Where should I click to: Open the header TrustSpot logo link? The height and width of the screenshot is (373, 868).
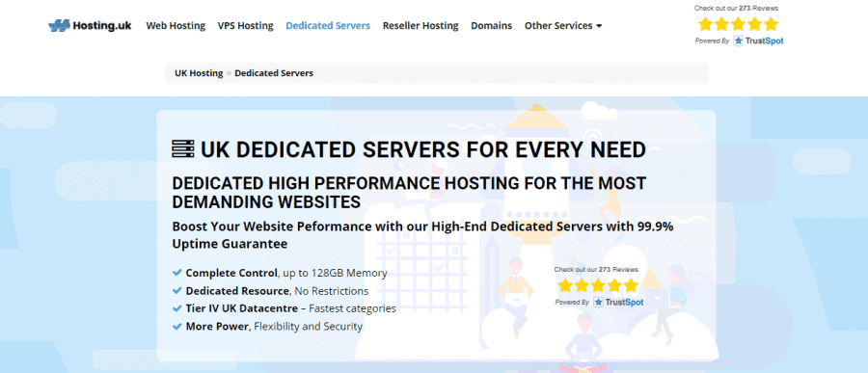coord(758,40)
